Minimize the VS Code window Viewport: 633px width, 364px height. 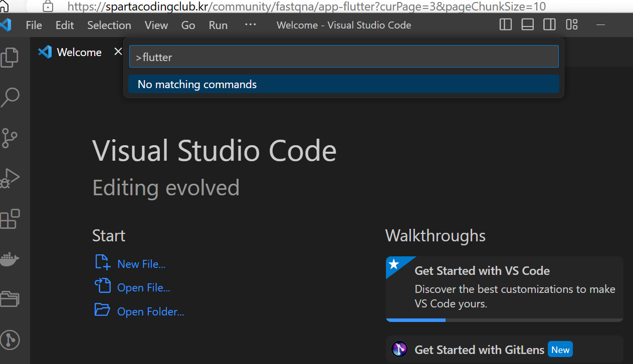(601, 25)
